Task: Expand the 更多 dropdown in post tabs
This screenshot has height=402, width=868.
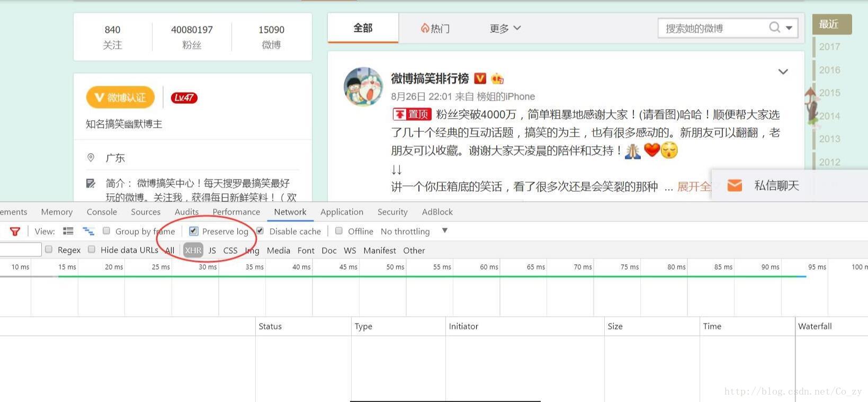Action: 505,28
